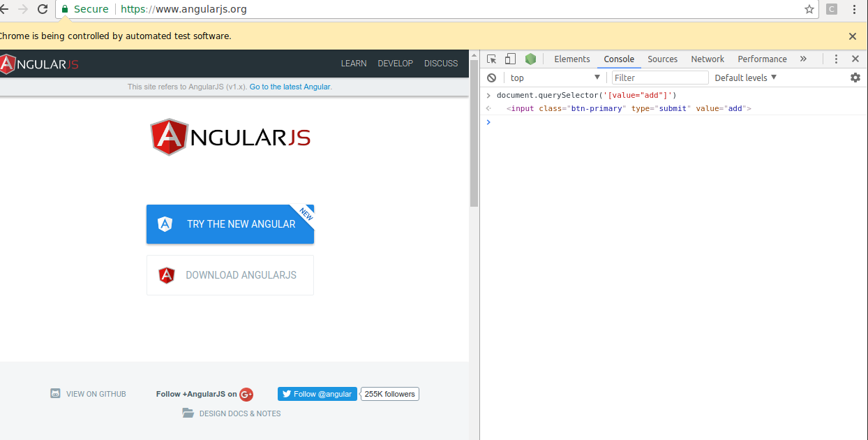Image resolution: width=868 pixels, height=440 pixels.
Task: Click the Google+ red circle icon
Action: (246, 395)
